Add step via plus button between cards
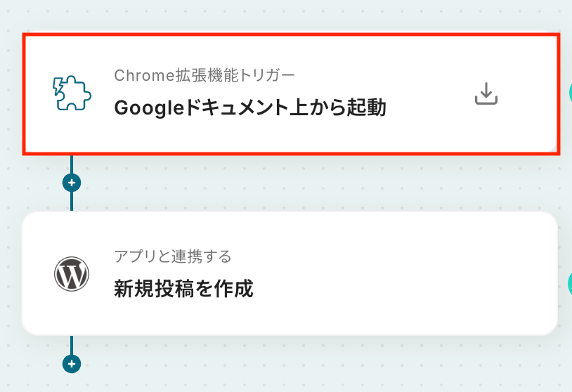Screen dimensions: 572x392 (x=72, y=183)
